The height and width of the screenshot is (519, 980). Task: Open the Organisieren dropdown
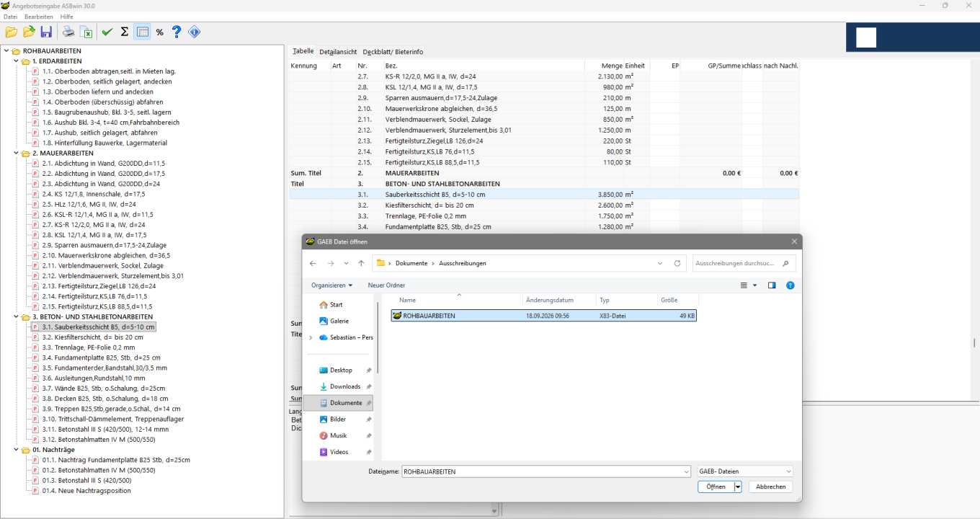tap(332, 285)
